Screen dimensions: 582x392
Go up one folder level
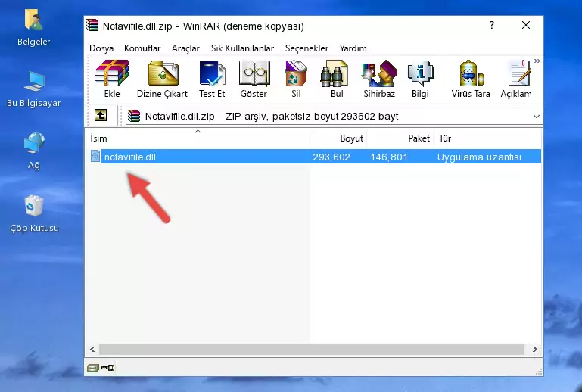click(101, 116)
